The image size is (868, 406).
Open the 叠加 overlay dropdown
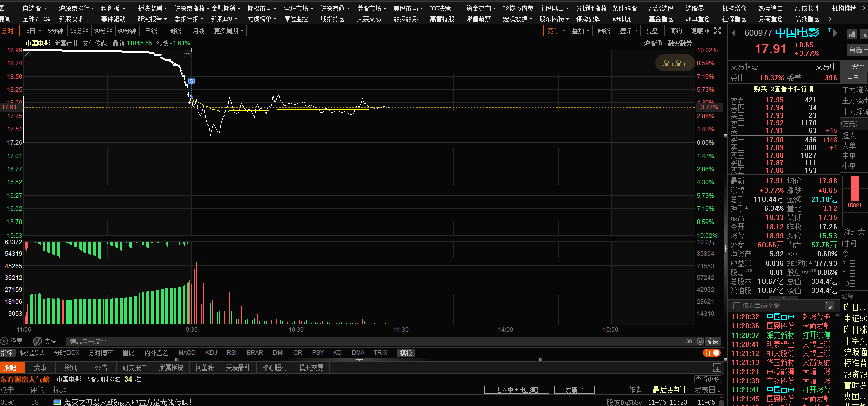click(581, 31)
